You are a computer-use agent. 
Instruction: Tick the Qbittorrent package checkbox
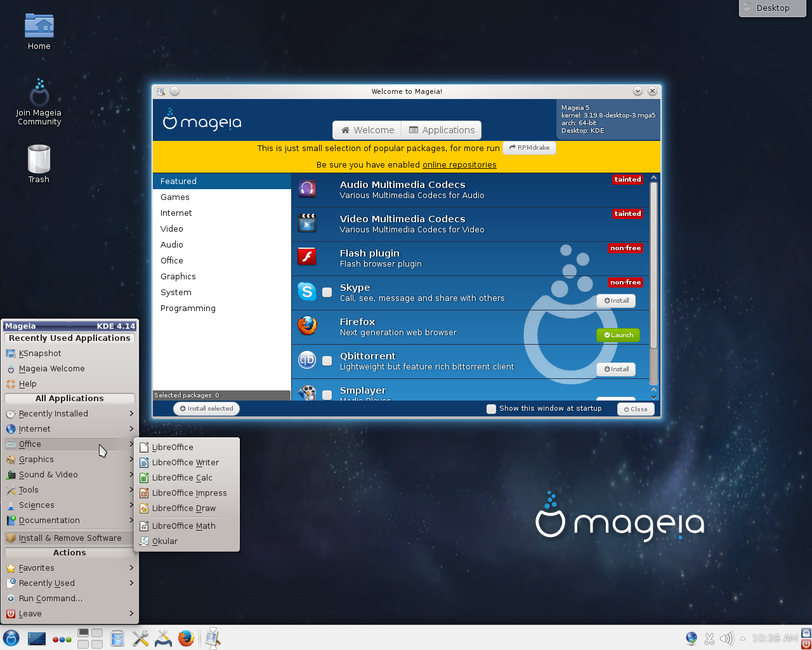(327, 361)
